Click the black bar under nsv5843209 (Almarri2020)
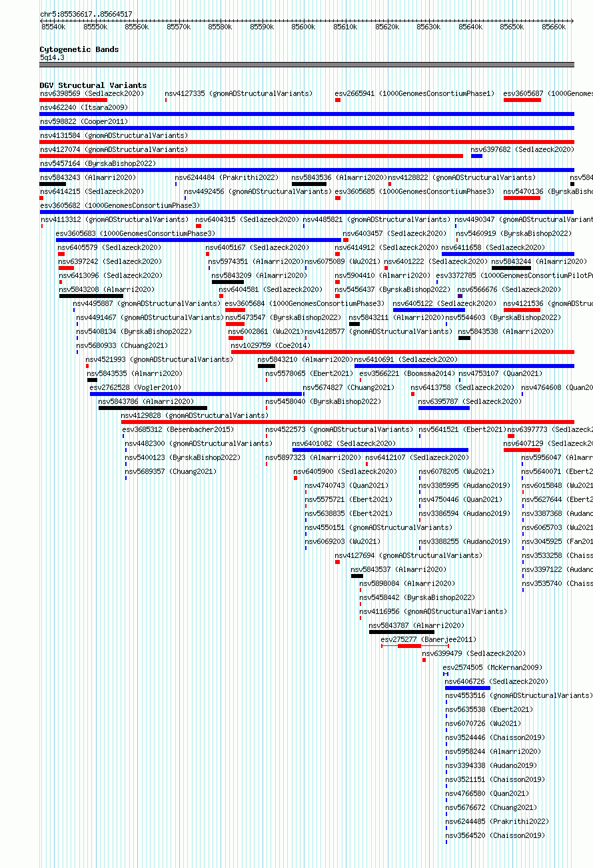The width and height of the screenshot is (593, 868). 228,282
